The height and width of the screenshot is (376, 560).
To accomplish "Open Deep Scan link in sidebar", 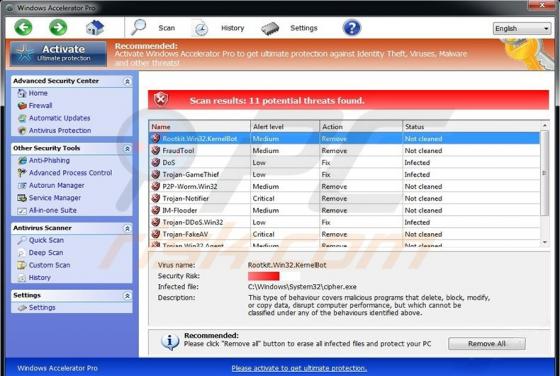I will pos(46,253).
